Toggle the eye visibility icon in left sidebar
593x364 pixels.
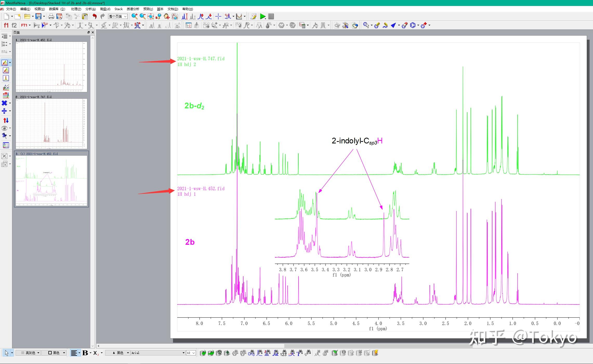coord(4,128)
